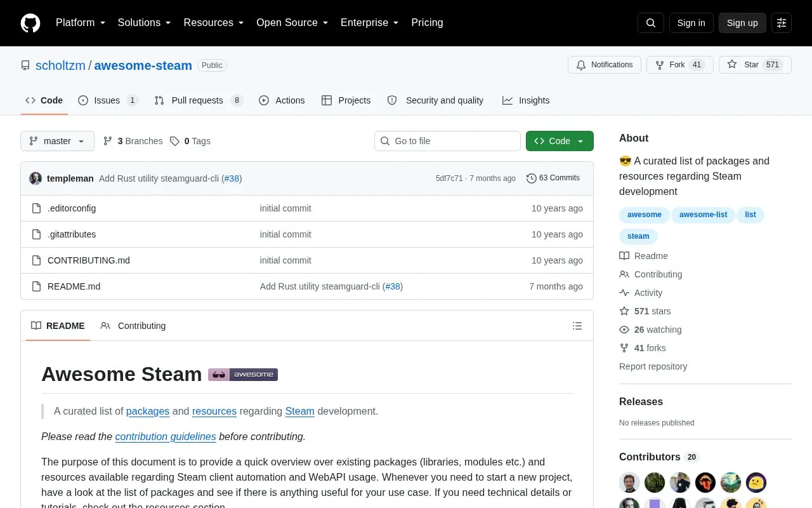Open the 63 Commits history link
Image resolution: width=812 pixels, height=508 pixels.
553,178
